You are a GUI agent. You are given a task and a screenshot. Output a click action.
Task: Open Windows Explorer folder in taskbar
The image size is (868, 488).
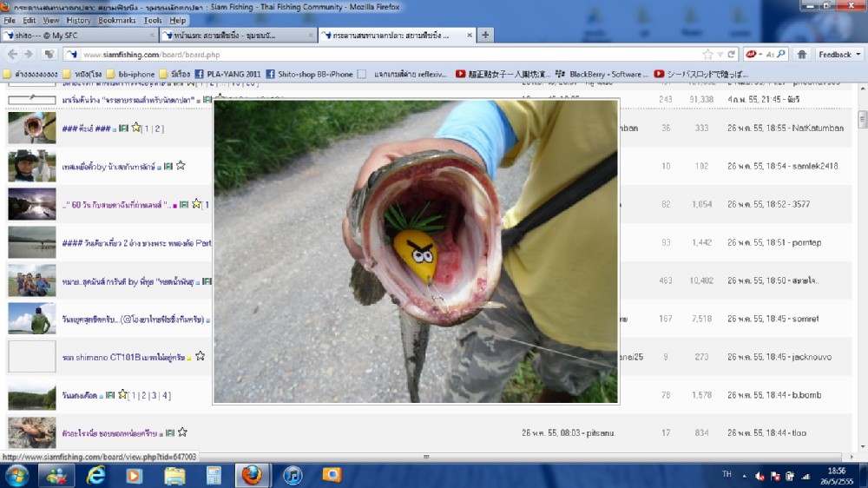click(174, 475)
